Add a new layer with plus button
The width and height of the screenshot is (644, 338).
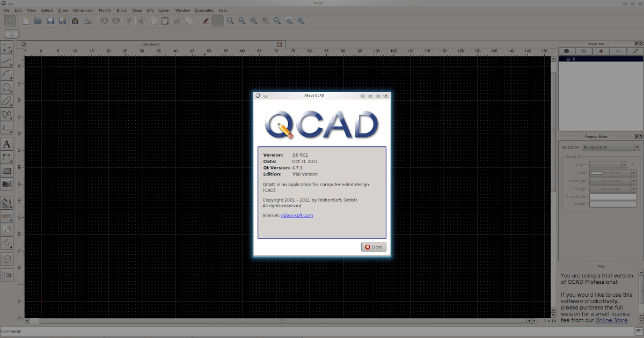pos(601,51)
